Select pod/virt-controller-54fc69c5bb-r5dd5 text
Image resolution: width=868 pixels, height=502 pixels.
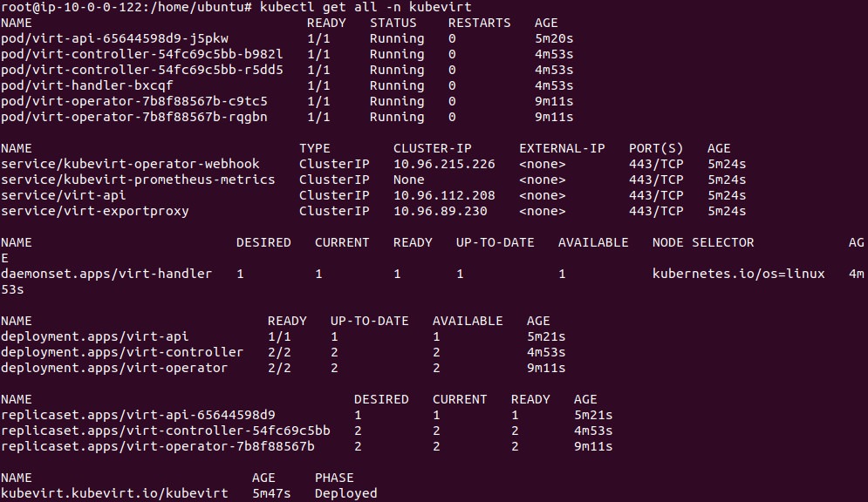(x=141, y=71)
